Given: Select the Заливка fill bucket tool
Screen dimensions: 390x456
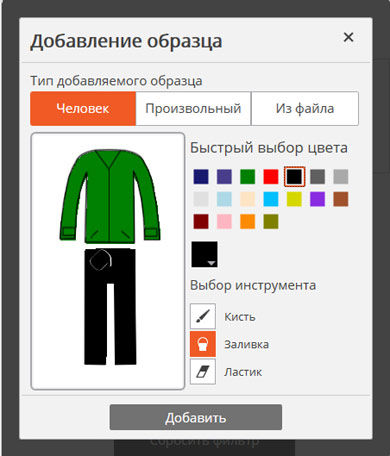Looking at the screenshot, I should 203,344.
